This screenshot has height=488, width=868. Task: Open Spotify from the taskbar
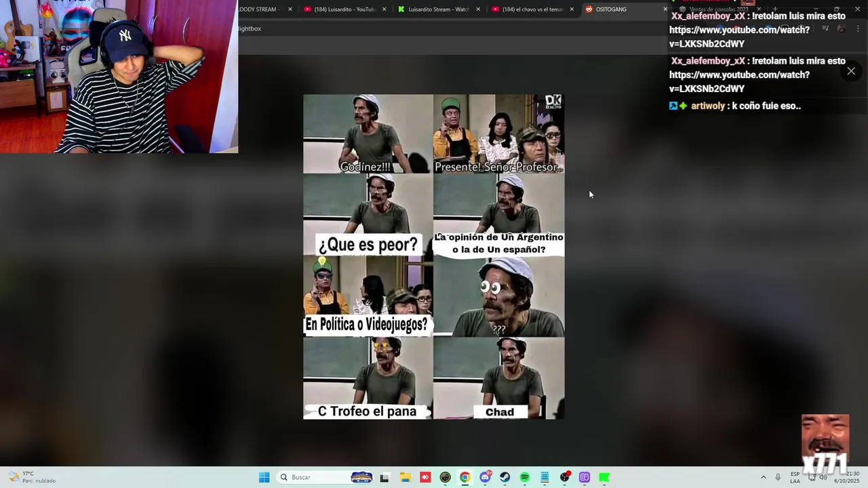point(525,477)
